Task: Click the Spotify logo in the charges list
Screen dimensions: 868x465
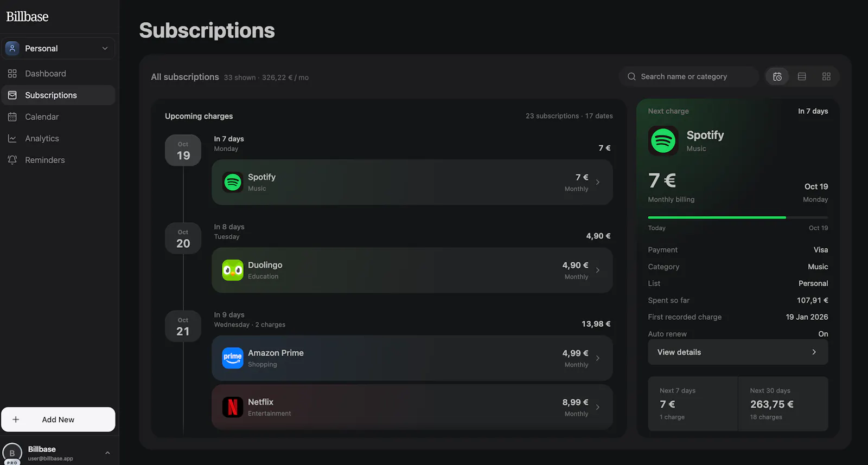Action: (233, 182)
